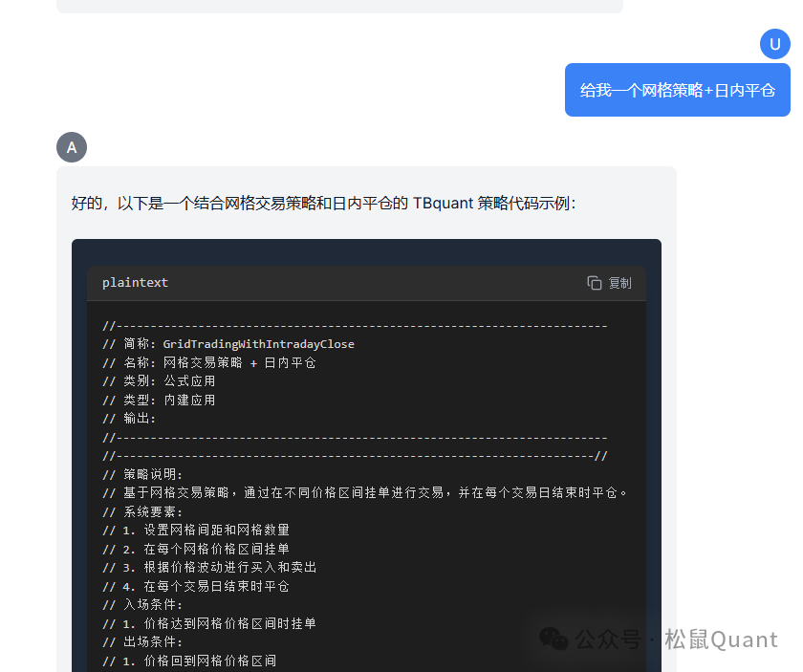The height and width of the screenshot is (672, 803).
Task: Click the code line 输出:
Action: 128,419
